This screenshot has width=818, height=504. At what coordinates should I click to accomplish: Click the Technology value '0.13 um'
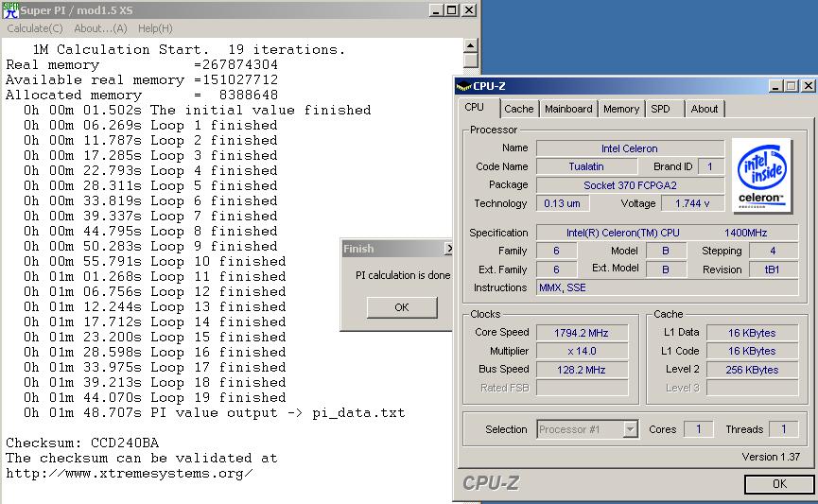point(563,203)
